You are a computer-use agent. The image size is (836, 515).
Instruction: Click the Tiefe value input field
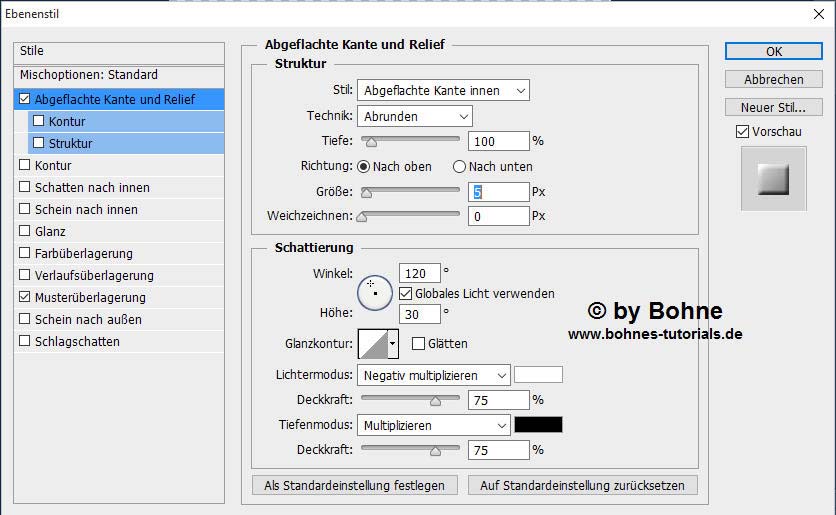[x=497, y=141]
